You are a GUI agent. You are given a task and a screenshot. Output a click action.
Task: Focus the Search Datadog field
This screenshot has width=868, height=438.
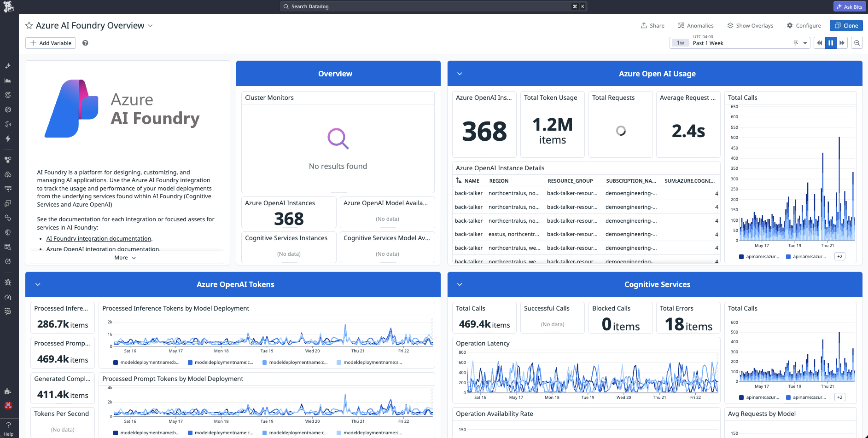point(433,6)
